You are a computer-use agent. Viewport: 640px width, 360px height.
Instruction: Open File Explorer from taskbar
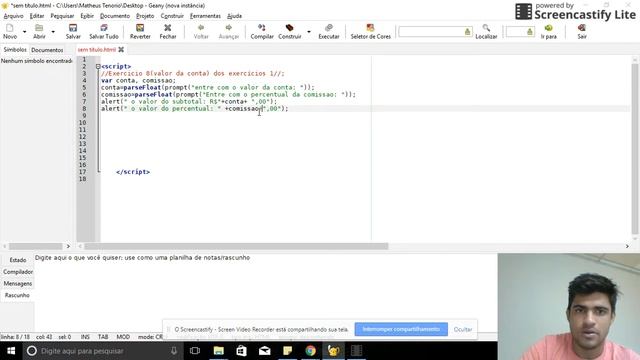(x=219, y=351)
